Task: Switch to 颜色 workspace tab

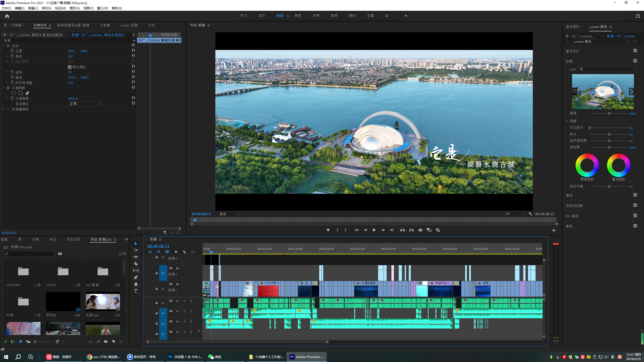Action: tap(298, 16)
